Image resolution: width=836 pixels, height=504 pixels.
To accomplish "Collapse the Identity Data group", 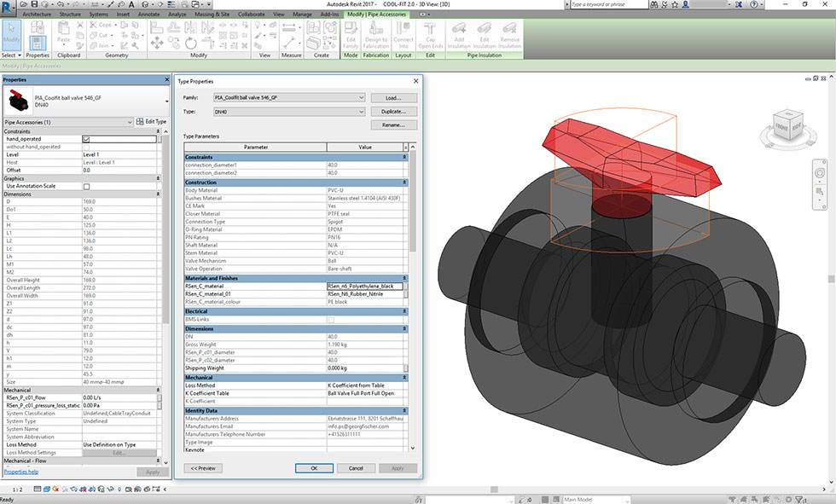I will [x=404, y=411].
